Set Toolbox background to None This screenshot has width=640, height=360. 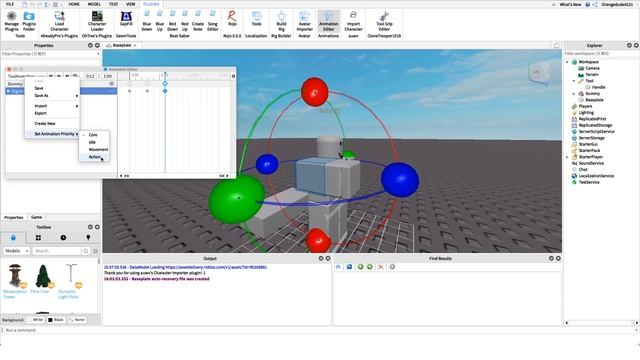(x=77, y=320)
